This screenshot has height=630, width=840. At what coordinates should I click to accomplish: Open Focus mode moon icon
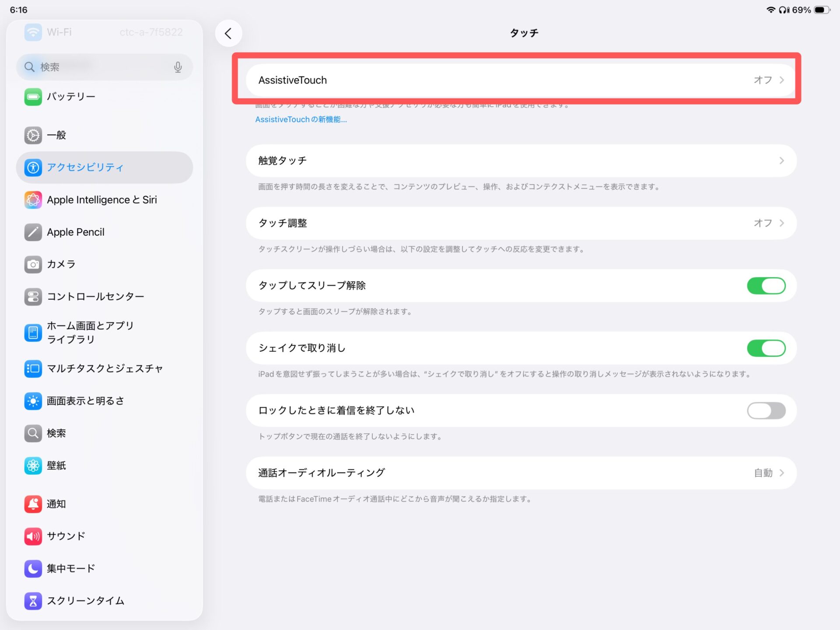pos(33,568)
